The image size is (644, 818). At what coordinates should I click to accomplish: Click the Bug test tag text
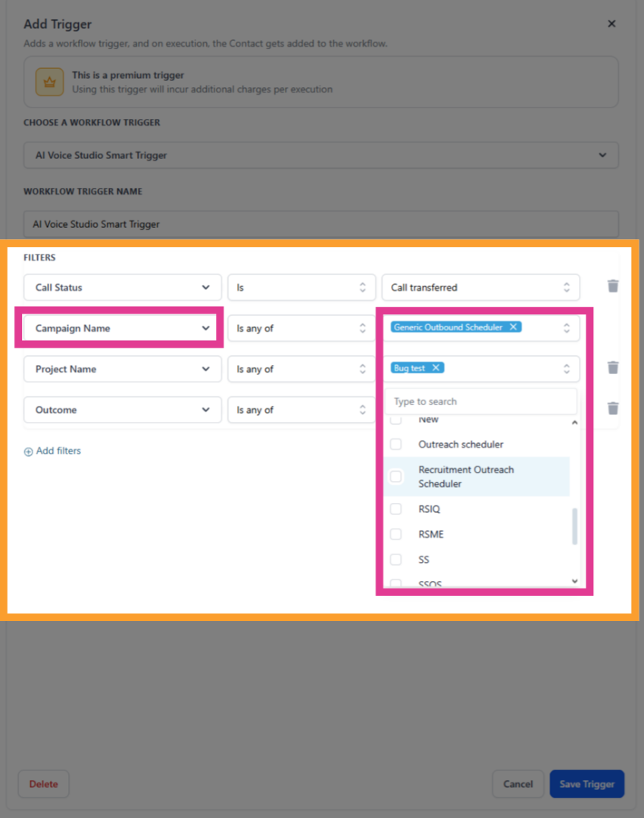[409, 368]
